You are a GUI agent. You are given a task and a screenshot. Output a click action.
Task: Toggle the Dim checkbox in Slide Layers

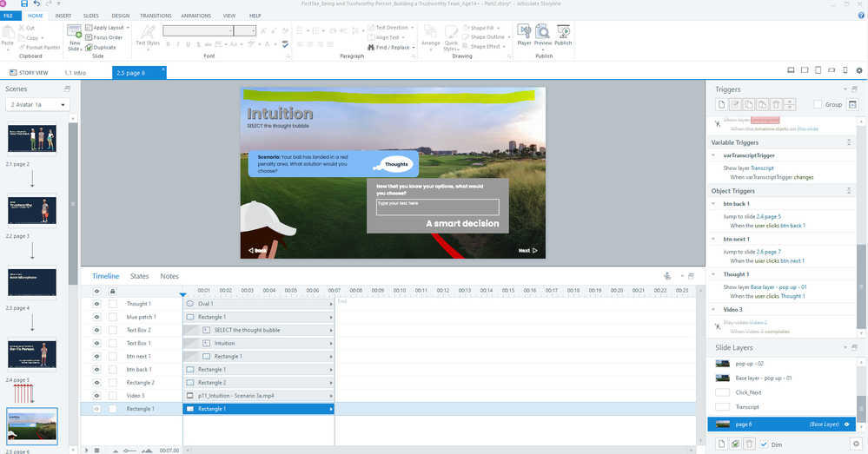763,444
